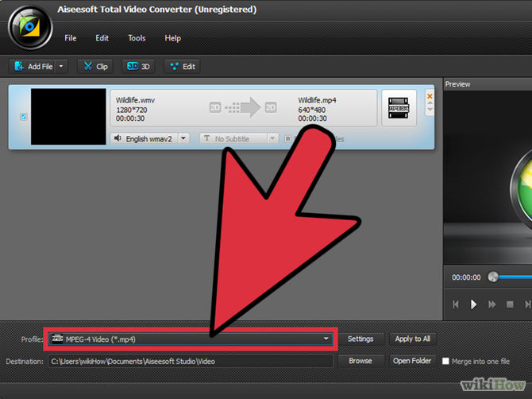
Task: Select the Wildlife.wmv video thumbnail
Action: point(68,117)
